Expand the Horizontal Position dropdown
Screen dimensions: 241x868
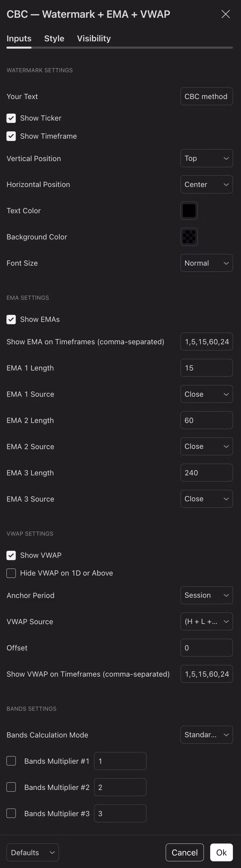pos(206,184)
